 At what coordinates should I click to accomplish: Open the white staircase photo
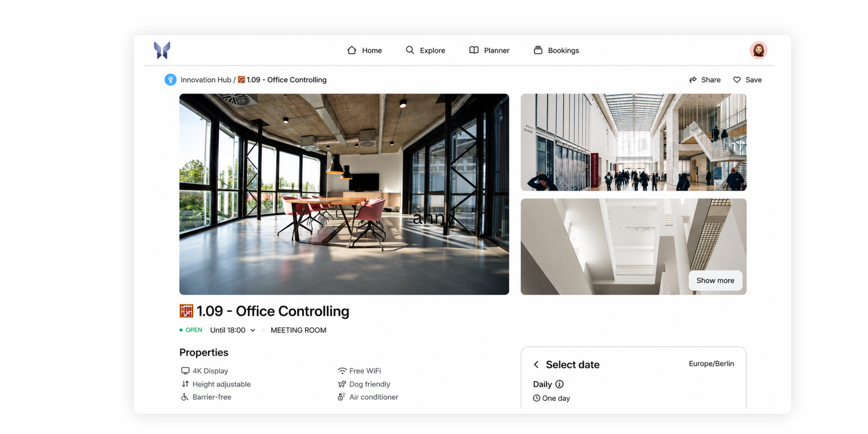[634, 247]
